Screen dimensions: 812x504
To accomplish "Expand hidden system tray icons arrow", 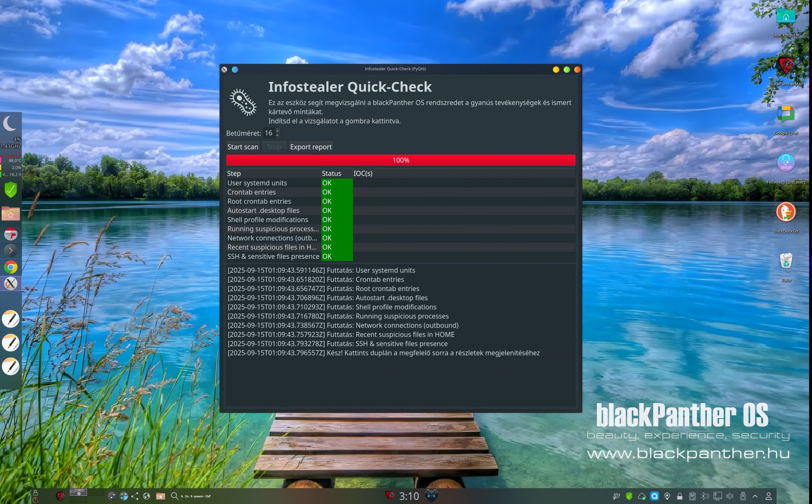I will (755, 496).
